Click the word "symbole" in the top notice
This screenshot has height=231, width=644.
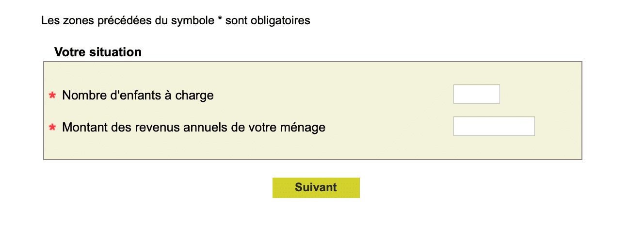(x=194, y=21)
